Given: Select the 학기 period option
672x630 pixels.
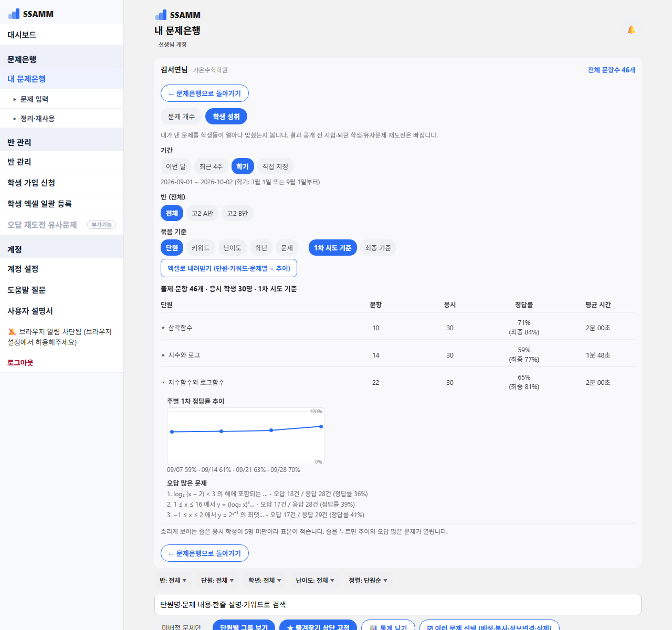Looking at the screenshot, I should pyautogui.click(x=243, y=166).
